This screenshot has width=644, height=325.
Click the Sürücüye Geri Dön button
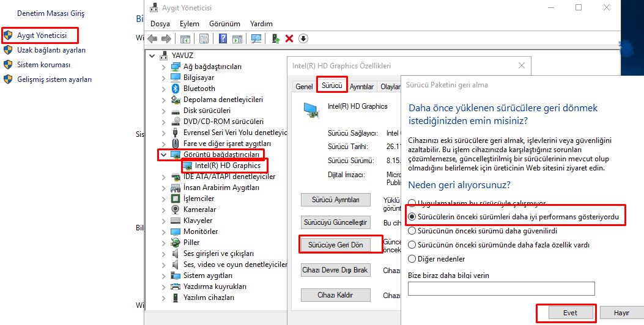pos(336,245)
